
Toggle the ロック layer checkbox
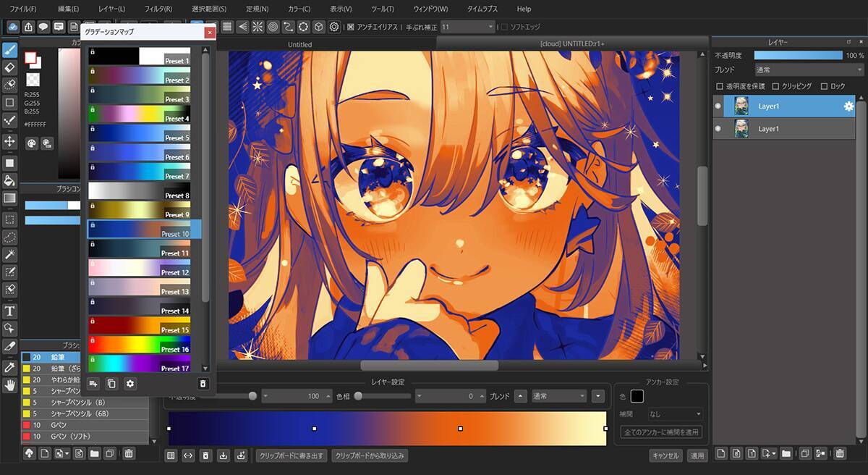[825, 86]
